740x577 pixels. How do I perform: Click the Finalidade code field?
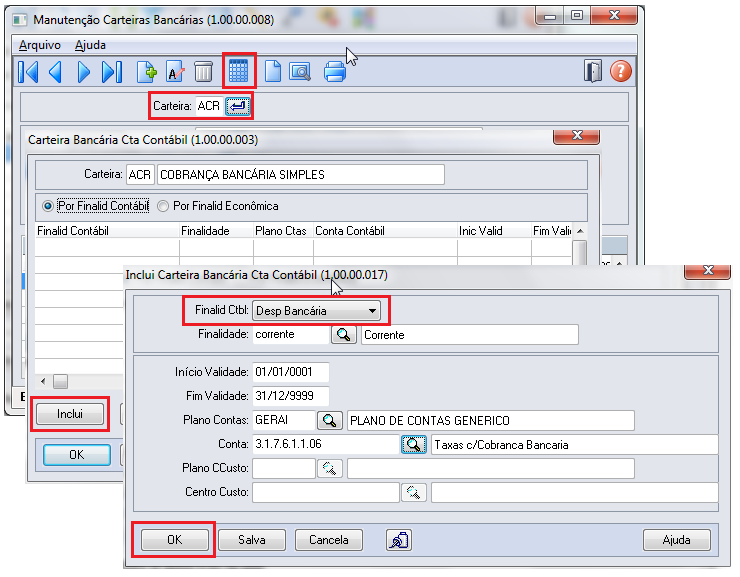click(290, 335)
